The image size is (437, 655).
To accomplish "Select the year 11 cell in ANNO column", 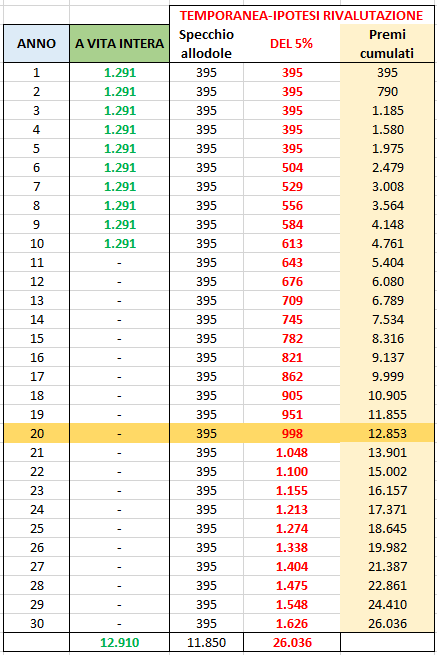I will tap(36, 262).
